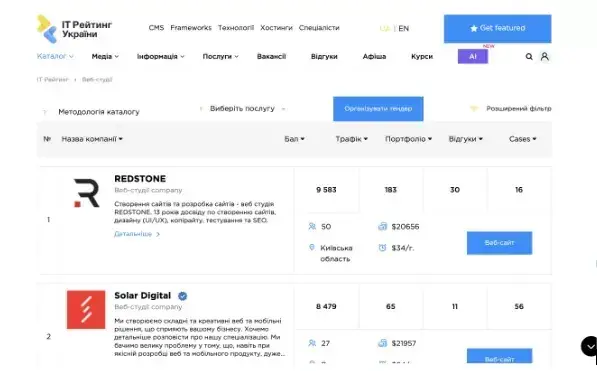Viewport: 597px width, 371px height.
Task: Expand the Каталог menu
Action: coord(55,56)
